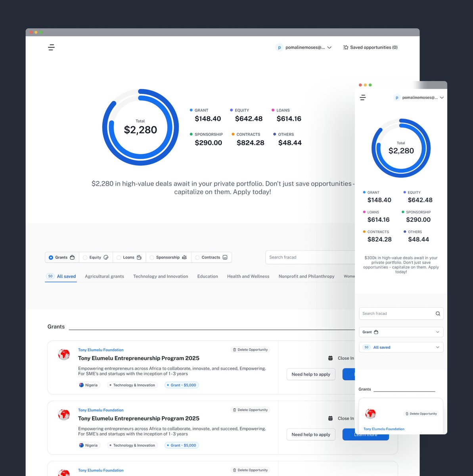Click the Sponsorship hands icon
The image size is (473, 476).
(184, 257)
